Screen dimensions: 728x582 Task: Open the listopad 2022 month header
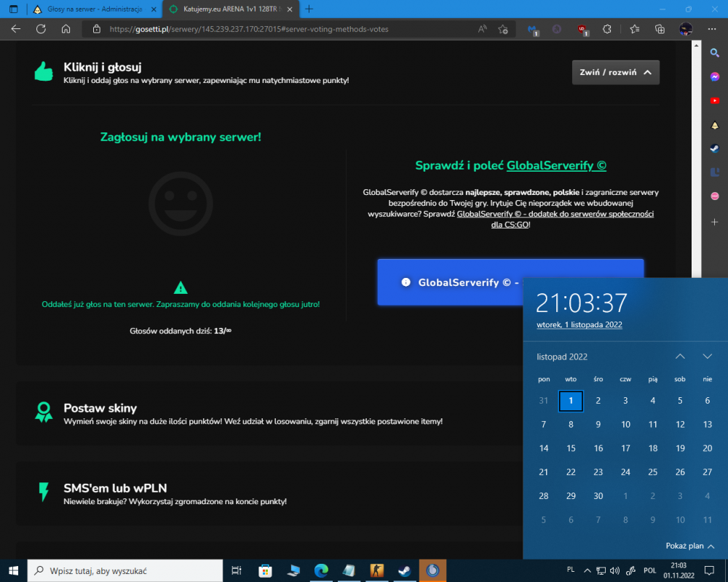pos(562,357)
